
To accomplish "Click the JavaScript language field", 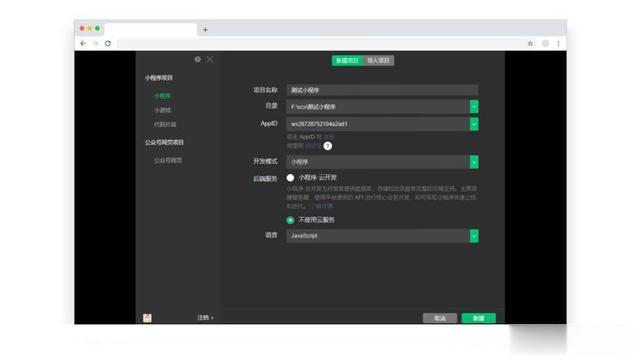I will point(378,236).
